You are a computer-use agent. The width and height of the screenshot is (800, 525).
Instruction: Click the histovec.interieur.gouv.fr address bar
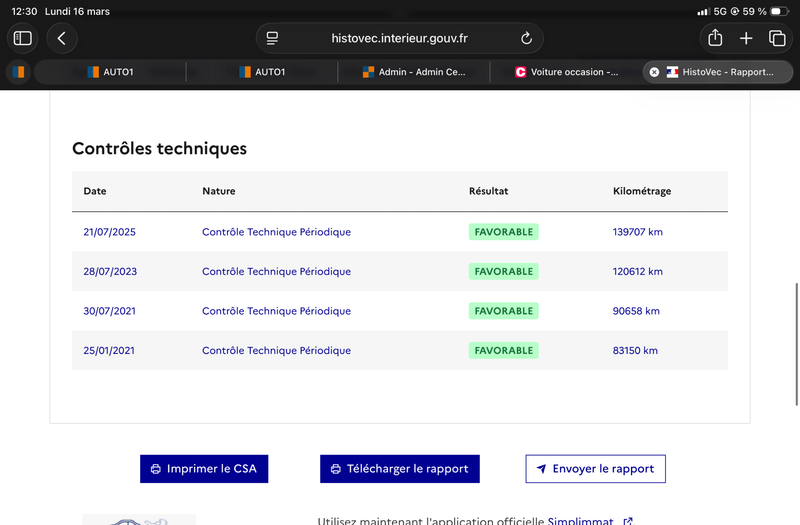click(399, 38)
